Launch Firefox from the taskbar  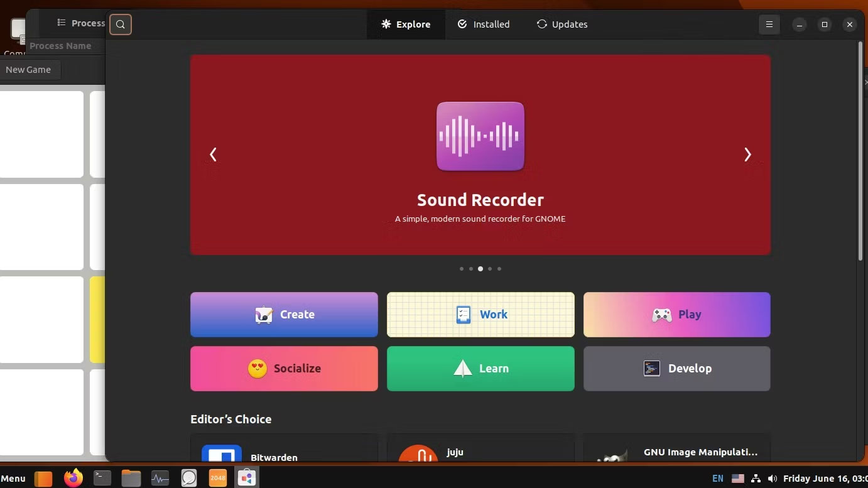point(73,478)
